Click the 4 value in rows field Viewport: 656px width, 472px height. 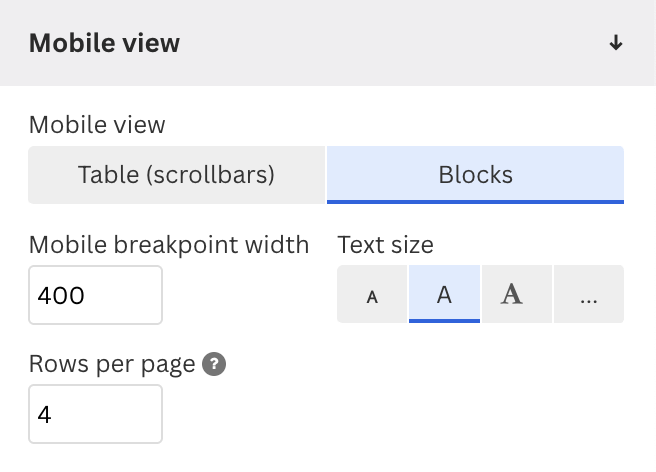(x=44, y=415)
